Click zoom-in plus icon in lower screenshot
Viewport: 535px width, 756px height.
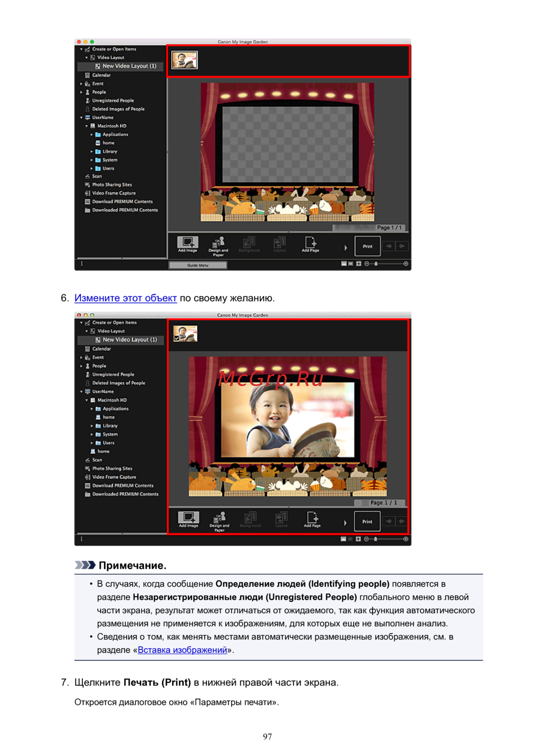(x=406, y=539)
